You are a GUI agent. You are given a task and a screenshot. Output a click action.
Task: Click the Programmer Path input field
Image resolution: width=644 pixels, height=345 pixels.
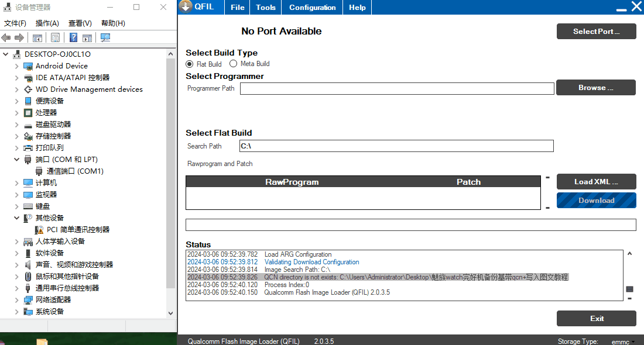pos(397,89)
